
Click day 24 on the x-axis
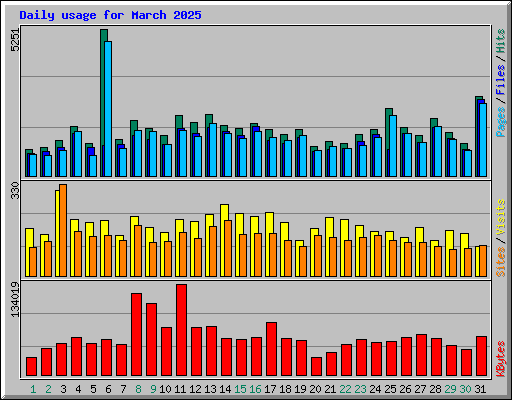pyautogui.click(x=375, y=389)
